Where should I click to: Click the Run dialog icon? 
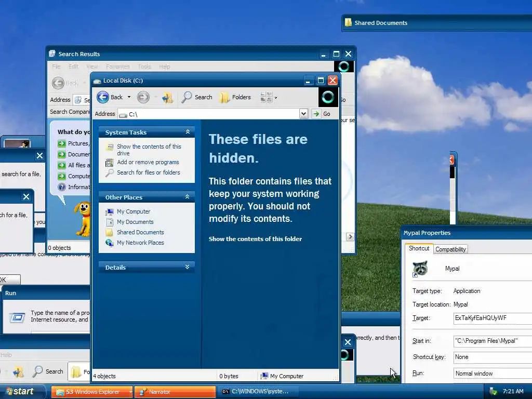17,317
